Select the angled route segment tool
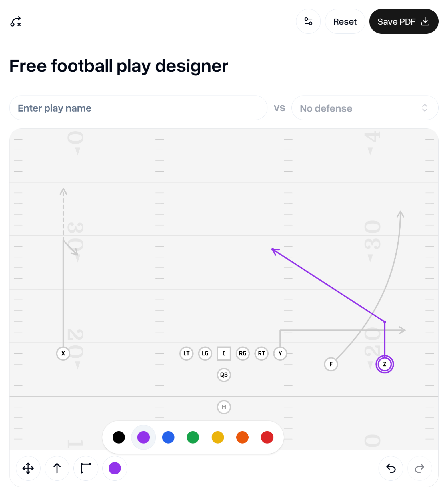 [86, 468]
